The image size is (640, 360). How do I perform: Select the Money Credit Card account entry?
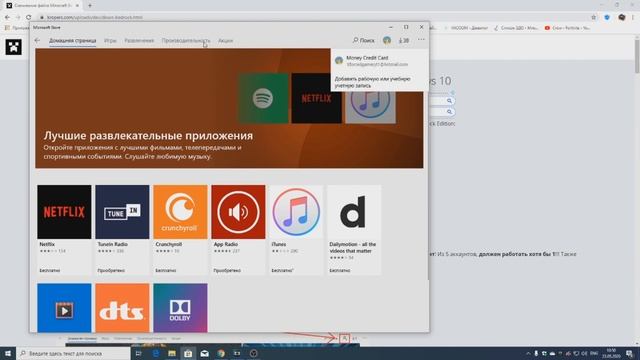click(x=380, y=61)
